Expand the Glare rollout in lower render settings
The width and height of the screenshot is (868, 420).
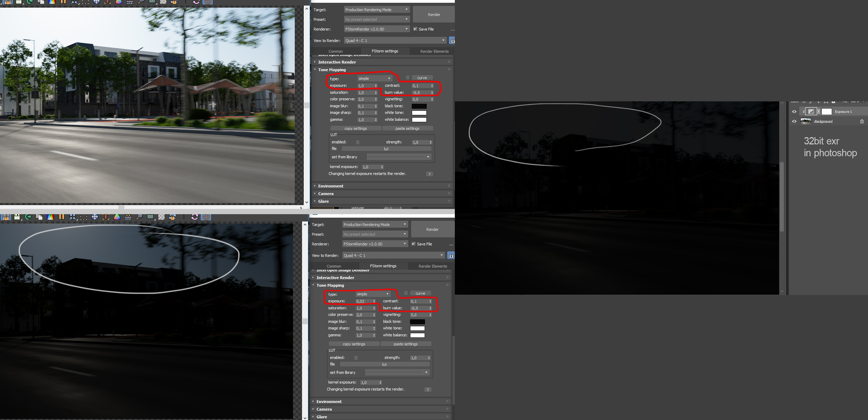(322, 417)
